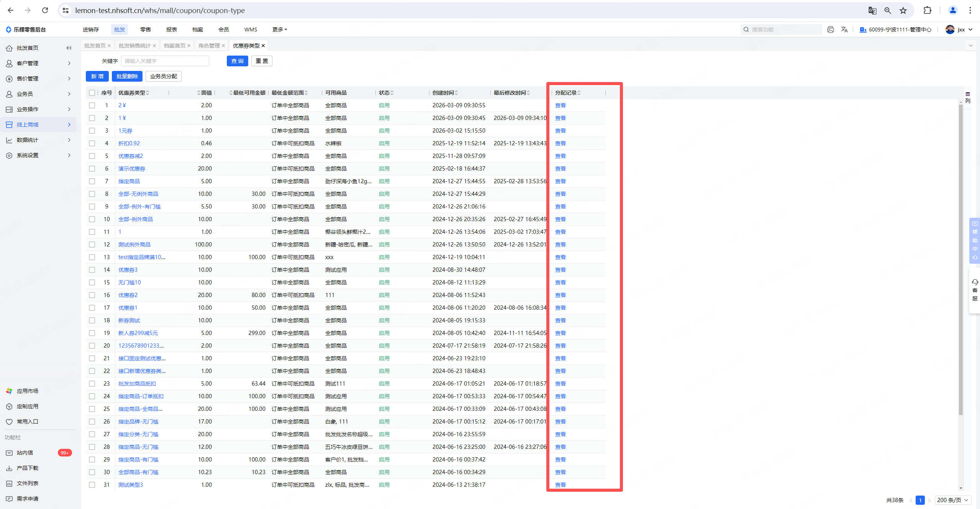Toggle the select-all checkbox in table header
Viewport: 980px width, 509px height.
coord(92,93)
